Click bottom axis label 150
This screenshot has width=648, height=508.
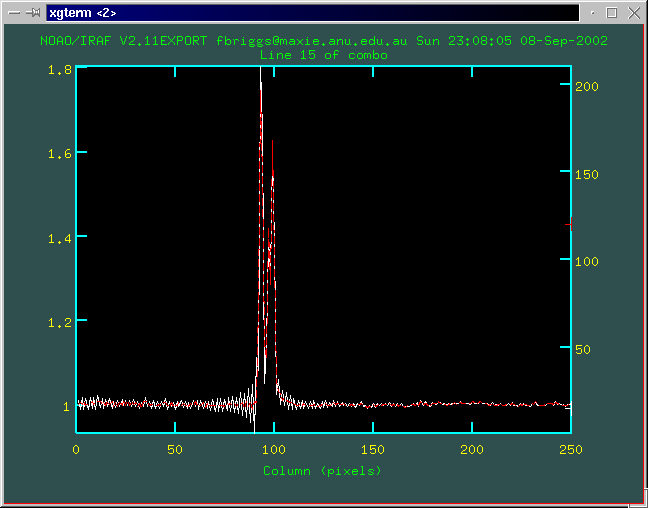pyautogui.click(x=373, y=450)
